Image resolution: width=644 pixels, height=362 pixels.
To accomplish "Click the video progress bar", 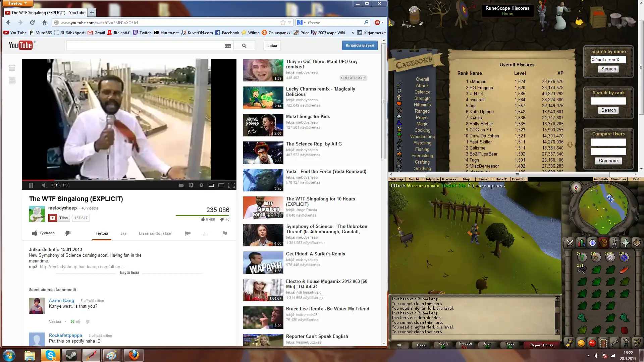I will coord(129,180).
